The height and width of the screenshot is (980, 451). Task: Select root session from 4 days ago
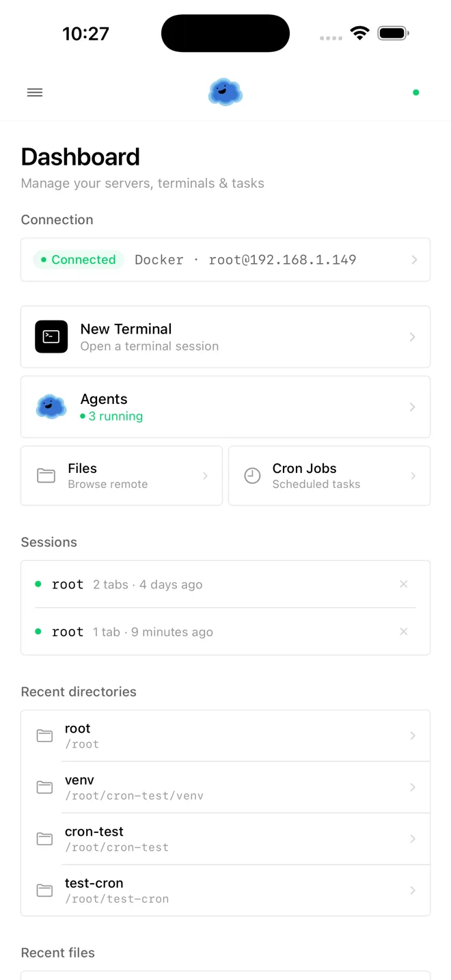[x=147, y=584]
